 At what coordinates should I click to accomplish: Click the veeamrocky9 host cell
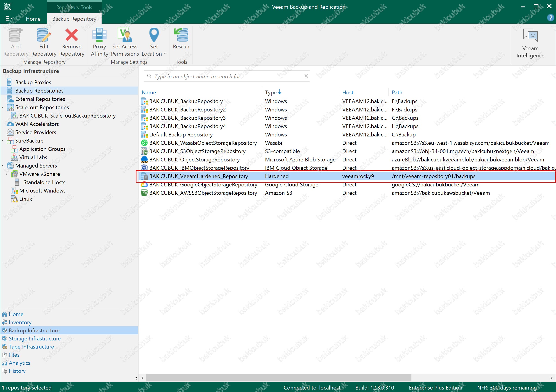click(358, 176)
